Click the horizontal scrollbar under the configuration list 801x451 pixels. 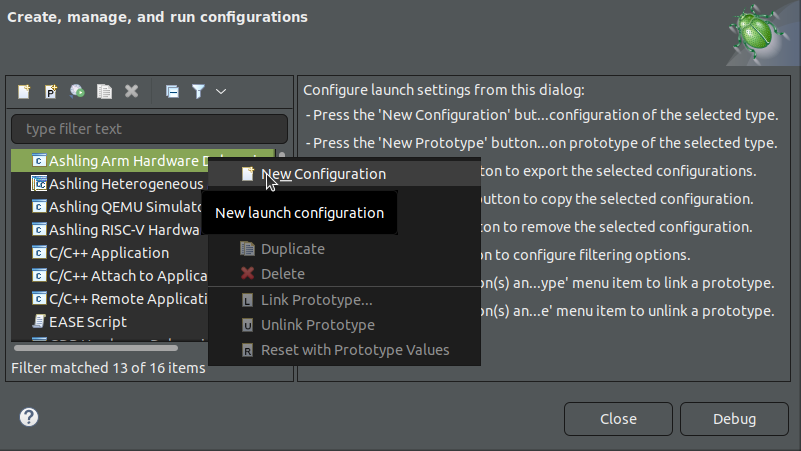point(96,347)
